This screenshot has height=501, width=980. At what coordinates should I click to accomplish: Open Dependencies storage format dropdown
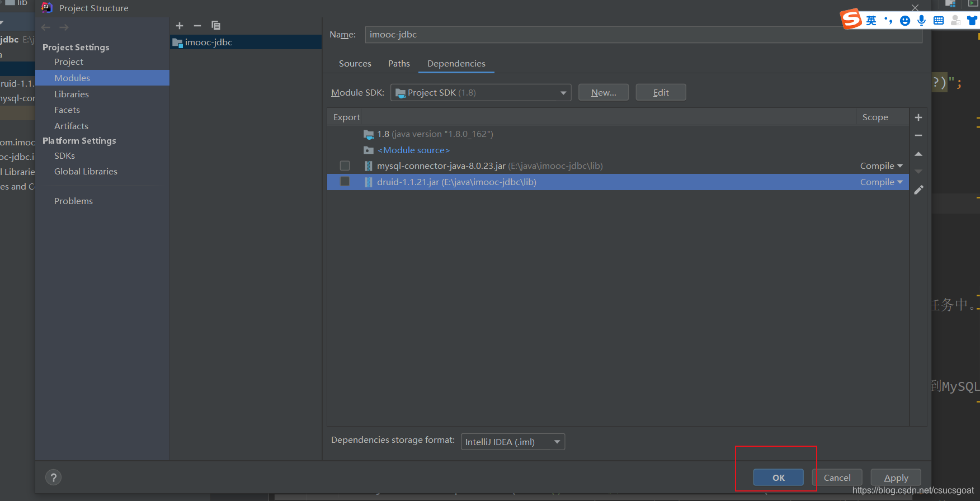[513, 442]
